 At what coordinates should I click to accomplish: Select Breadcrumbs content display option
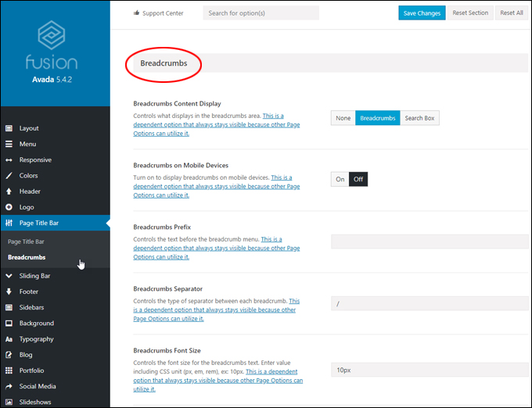378,118
